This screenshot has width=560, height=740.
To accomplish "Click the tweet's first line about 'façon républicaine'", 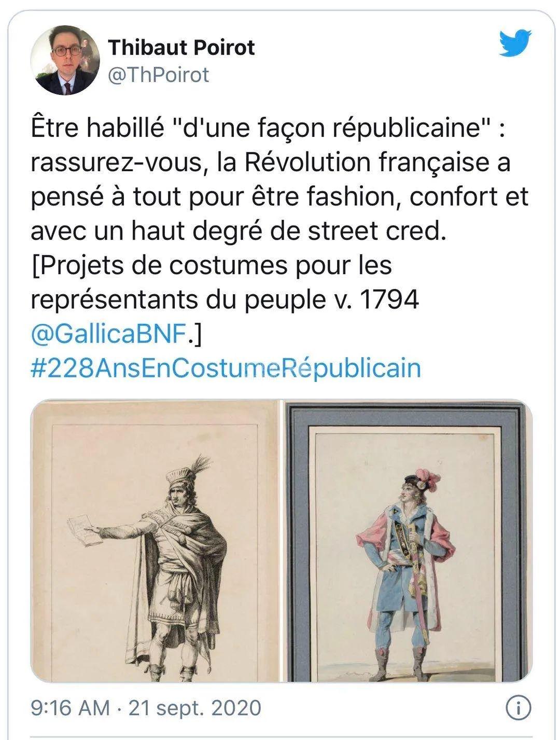I will pos(268,129).
